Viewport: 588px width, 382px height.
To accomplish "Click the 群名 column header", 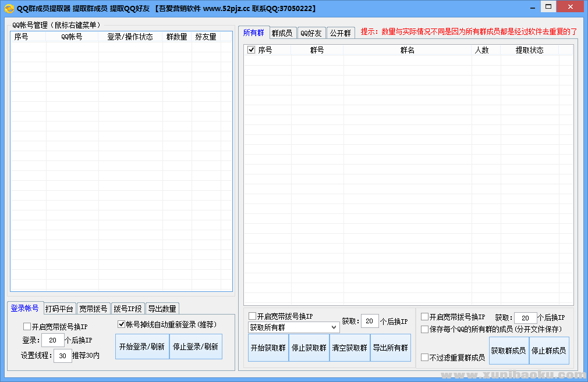I will [407, 51].
